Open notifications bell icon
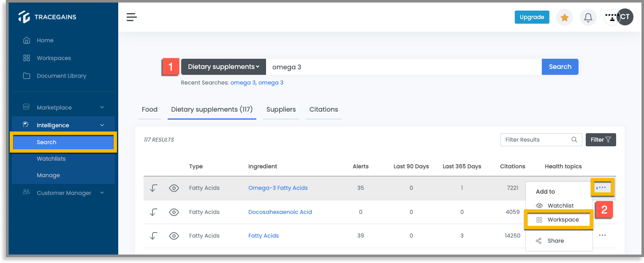 pyautogui.click(x=588, y=17)
